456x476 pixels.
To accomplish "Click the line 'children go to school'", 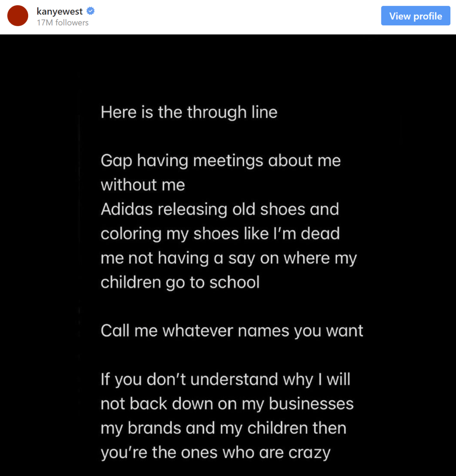I will pos(180,282).
